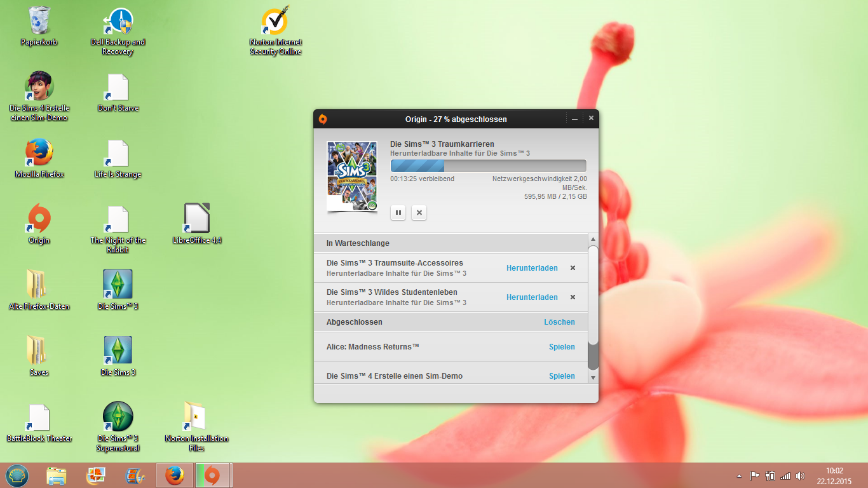Screen dimensions: 868x488
Task: Select the 00:13:25 verbleibend time text
Action: [423, 179]
